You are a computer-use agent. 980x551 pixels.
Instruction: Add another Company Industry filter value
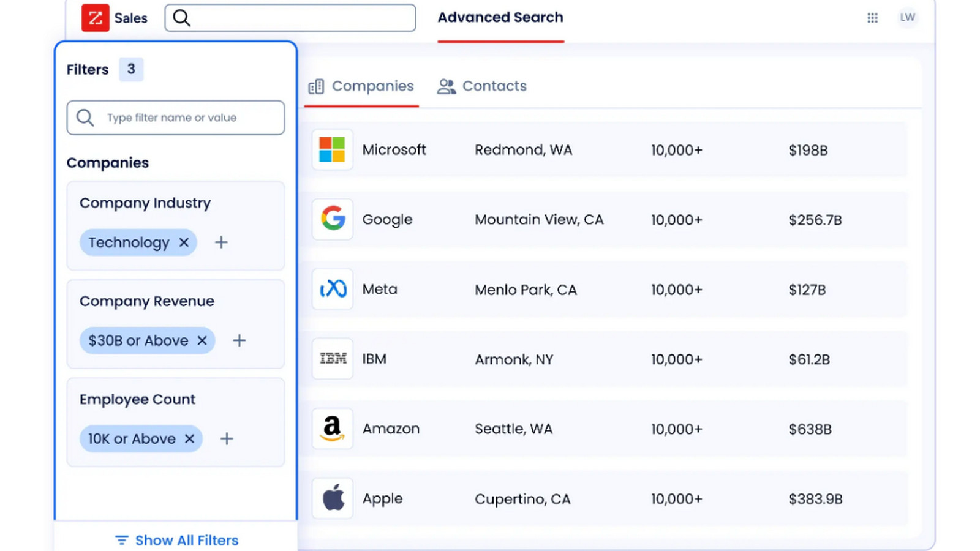point(221,242)
